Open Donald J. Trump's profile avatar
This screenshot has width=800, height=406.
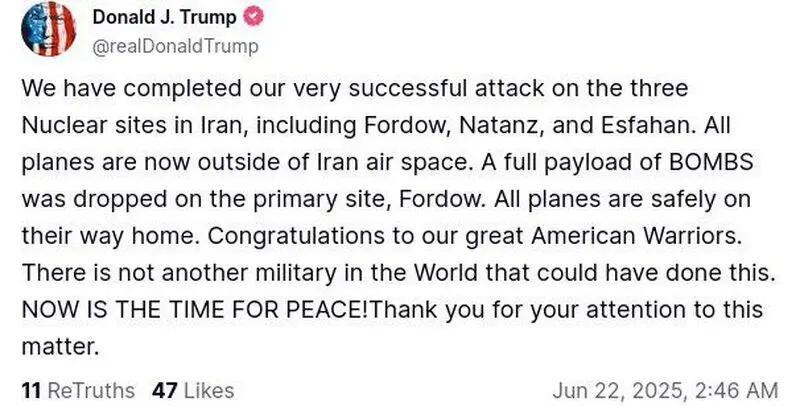click(x=49, y=29)
